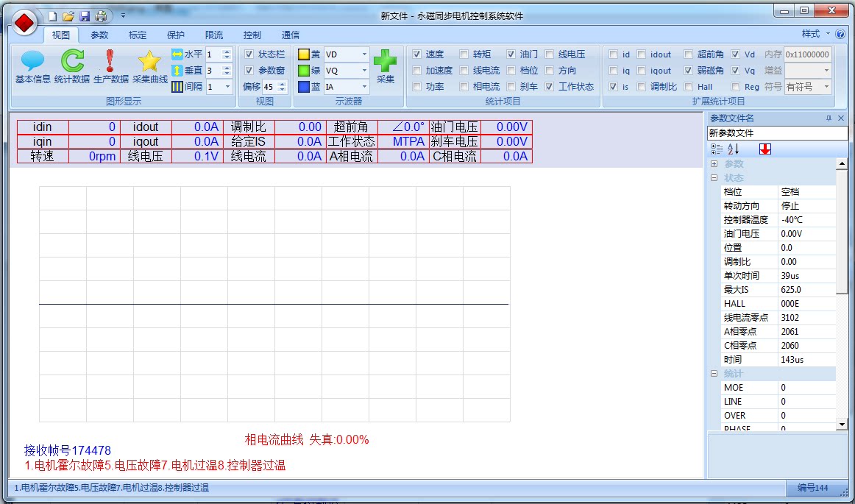The width and height of the screenshot is (855, 504).
Task: Open the 水平 value dropdown
Action: [x=227, y=54]
